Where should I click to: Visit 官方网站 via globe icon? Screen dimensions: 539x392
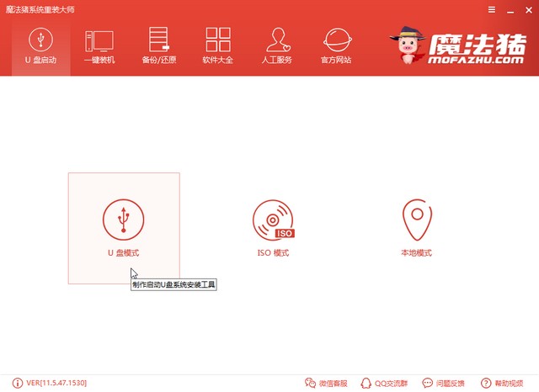[336, 45]
